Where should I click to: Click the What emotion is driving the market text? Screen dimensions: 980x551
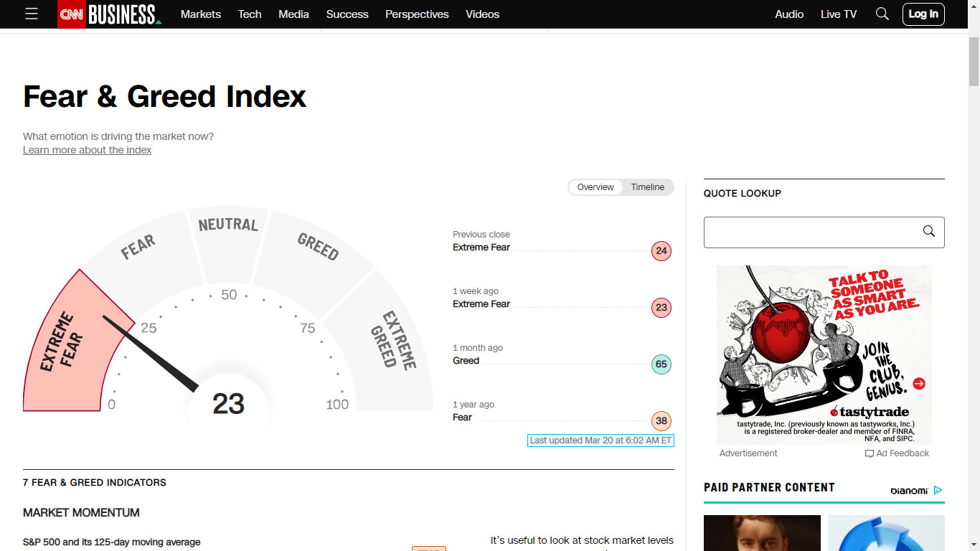coord(118,136)
